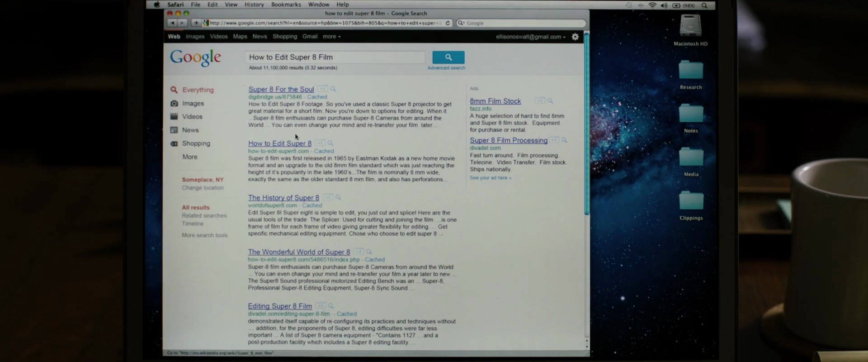The width and height of the screenshot is (868, 362).
Task: Toggle +1 on Super 8 Film Processing ad
Action: coord(554,140)
